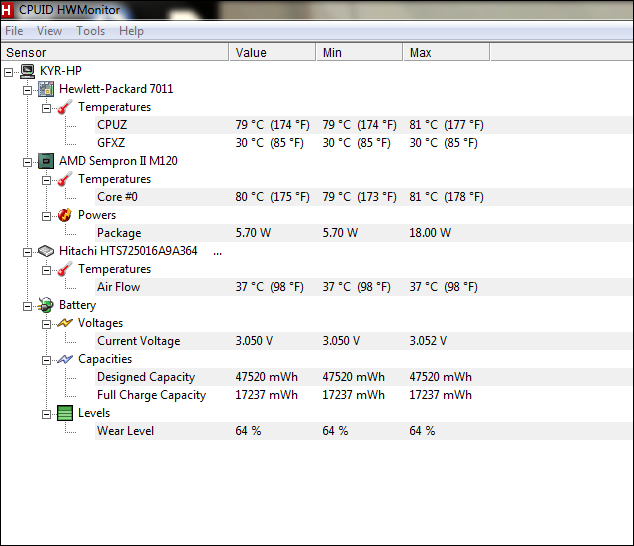Viewport: 634px width, 546px height.
Task: Click CPUZ max value 81 °C
Action: pos(446,125)
